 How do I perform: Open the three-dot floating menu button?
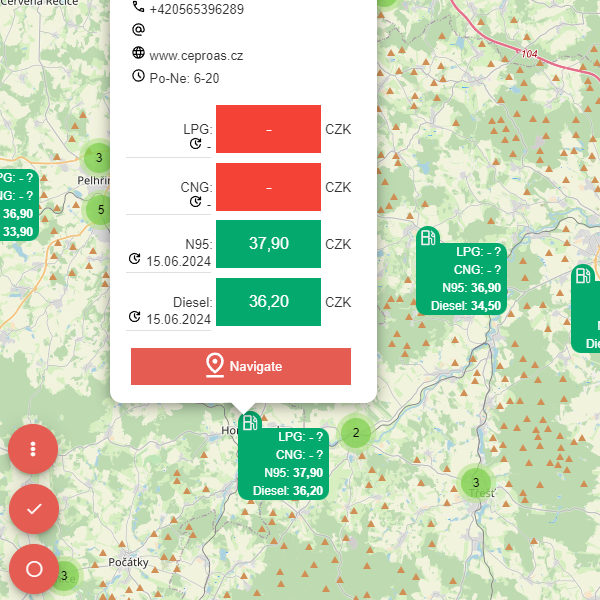point(34,448)
